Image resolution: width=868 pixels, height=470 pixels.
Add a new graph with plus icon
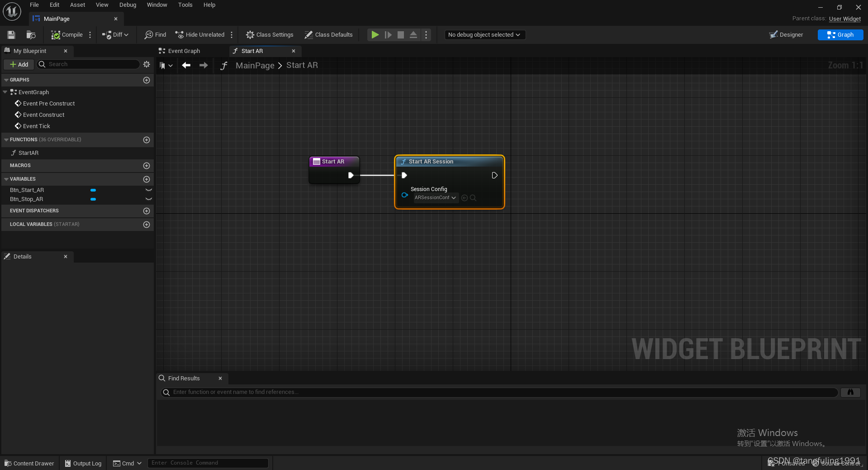pos(147,80)
